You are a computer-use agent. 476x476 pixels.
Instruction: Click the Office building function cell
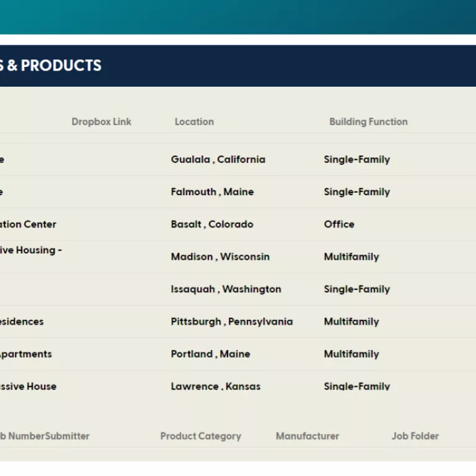tap(339, 224)
